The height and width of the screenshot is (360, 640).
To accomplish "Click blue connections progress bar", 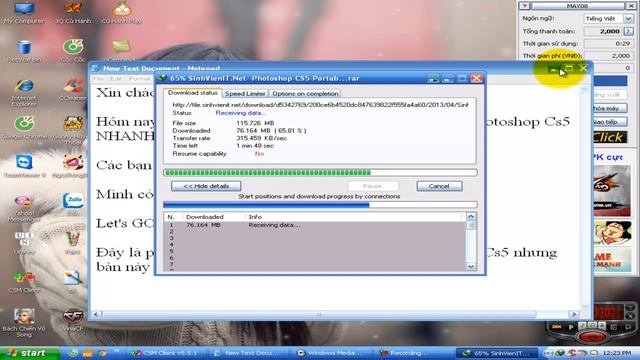I will coord(320,204).
